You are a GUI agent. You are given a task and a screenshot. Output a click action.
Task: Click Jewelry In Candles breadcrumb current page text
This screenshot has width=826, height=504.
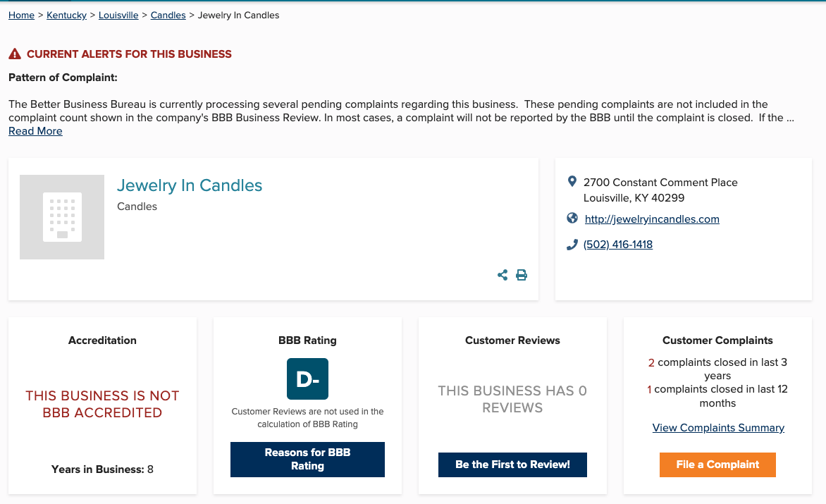click(239, 16)
